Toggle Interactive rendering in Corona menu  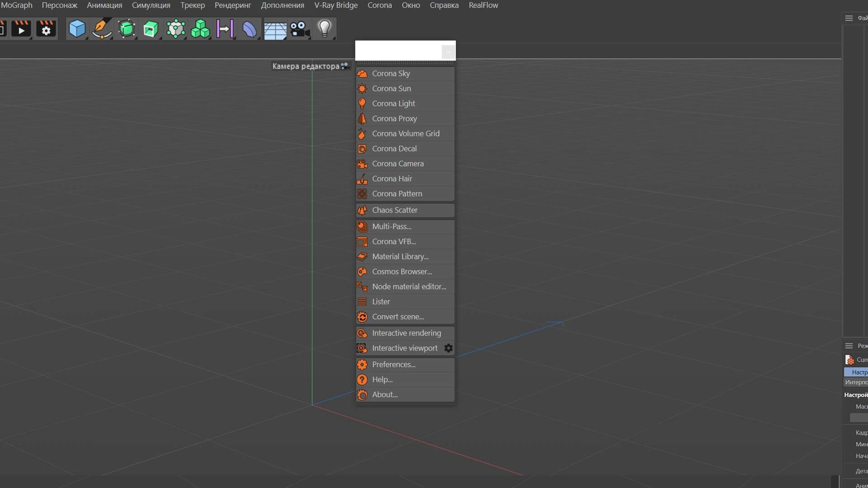(x=405, y=333)
